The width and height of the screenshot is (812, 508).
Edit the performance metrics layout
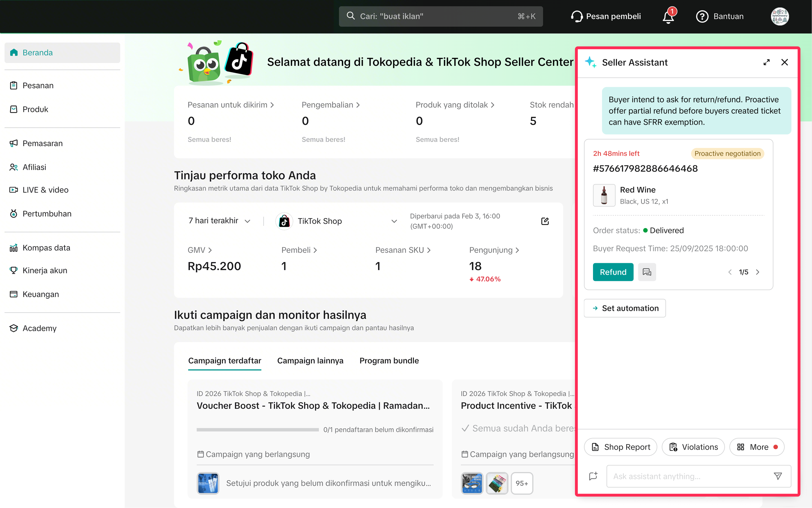coord(545,221)
